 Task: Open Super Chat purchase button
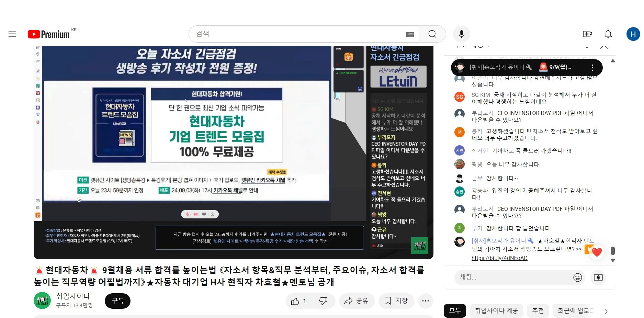598,277
